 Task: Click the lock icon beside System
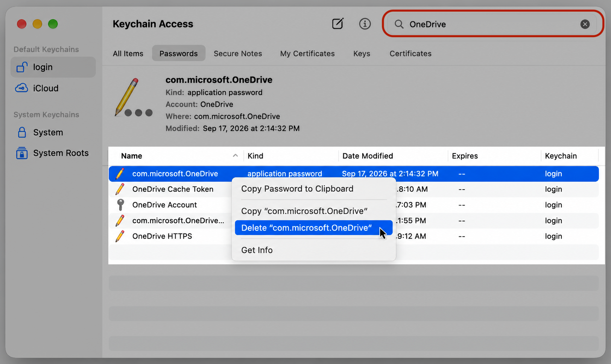pos(22,132)
